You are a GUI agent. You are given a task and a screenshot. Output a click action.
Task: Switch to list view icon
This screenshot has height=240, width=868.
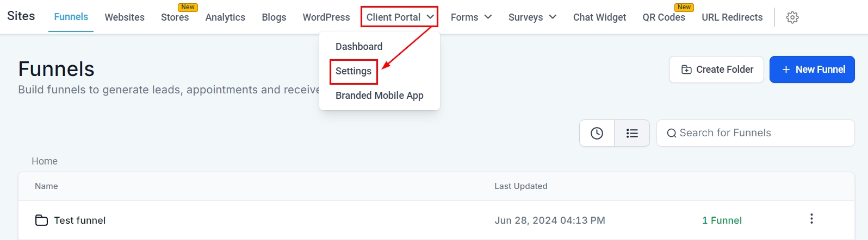point(632,133)
